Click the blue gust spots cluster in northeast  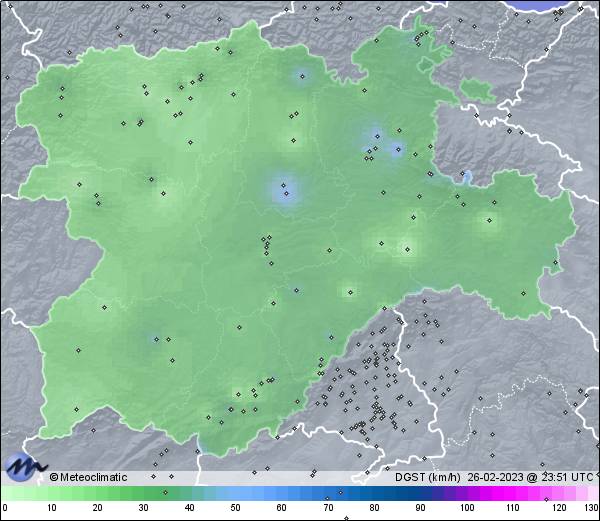tap(382, 143)
